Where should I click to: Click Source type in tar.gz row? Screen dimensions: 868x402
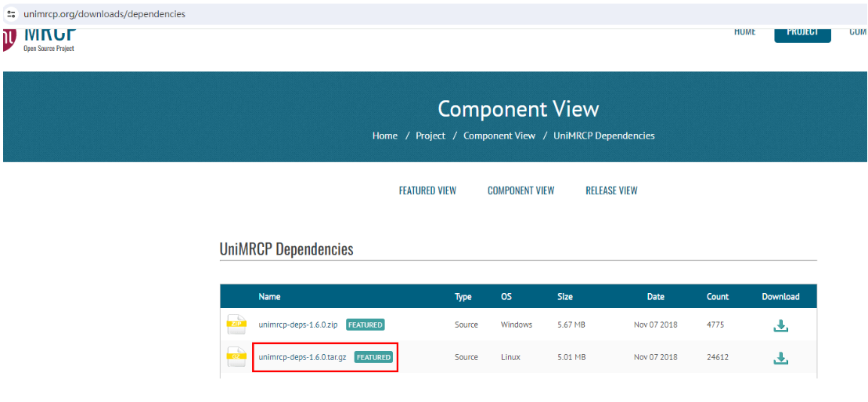tap(466, 357)
